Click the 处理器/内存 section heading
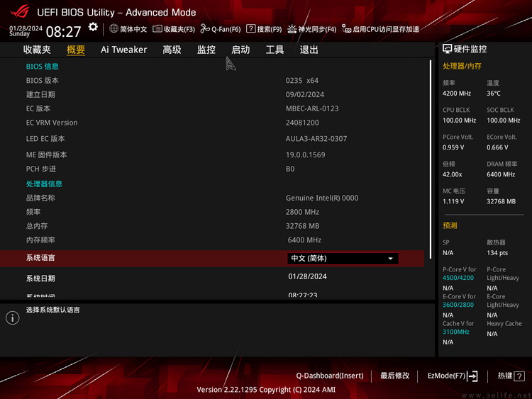 462,66
